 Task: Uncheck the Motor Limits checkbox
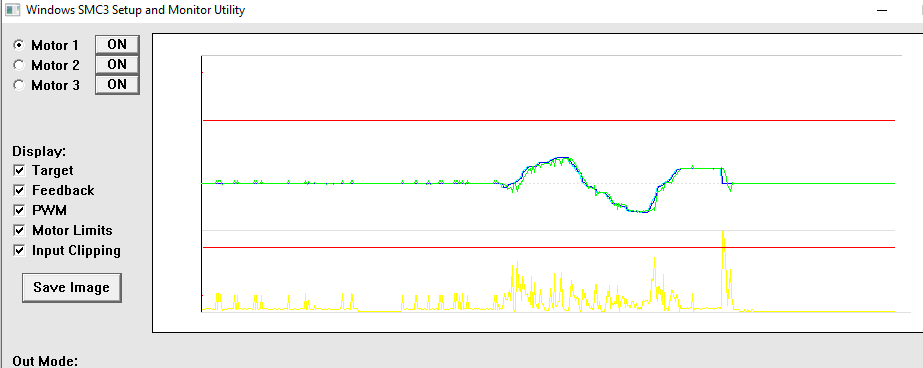(19, 230)
